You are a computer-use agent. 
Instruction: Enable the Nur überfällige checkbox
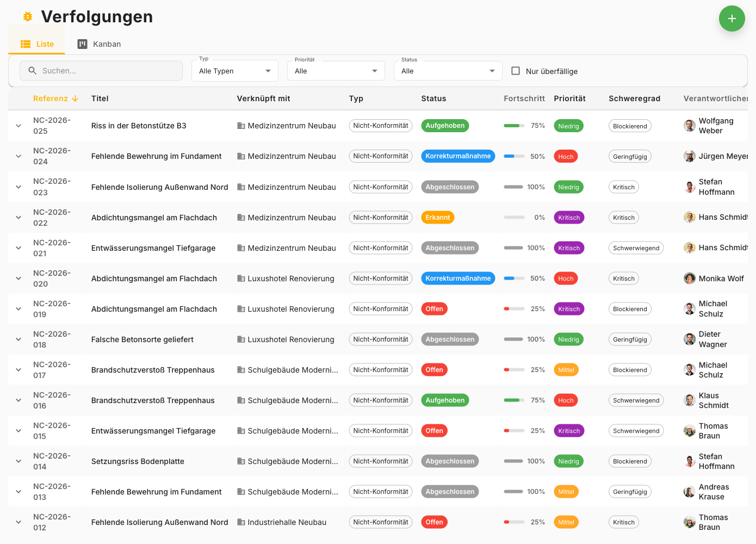tap(516, 71)
